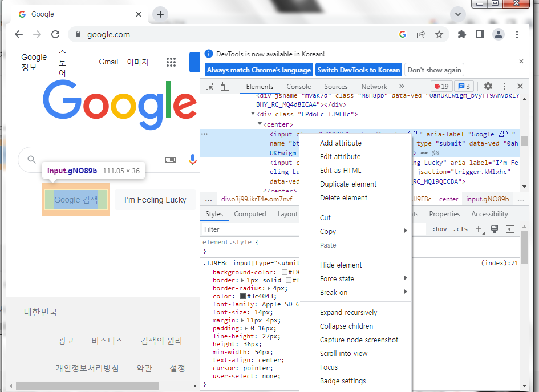Switch to the Console tab
Screen dimensions: 539x392
point(299,86)
